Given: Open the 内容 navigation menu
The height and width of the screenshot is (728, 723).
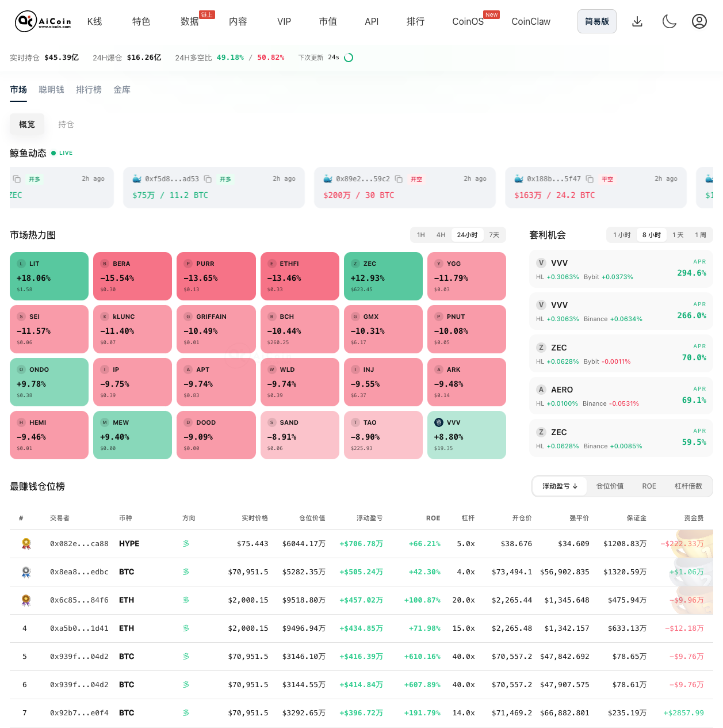Looking at the screenshot, I should [238, 21].
